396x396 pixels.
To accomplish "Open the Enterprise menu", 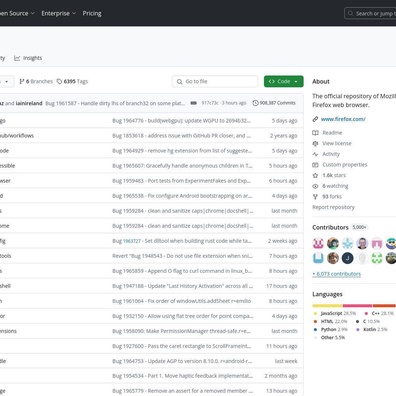I will click(59, 13).
